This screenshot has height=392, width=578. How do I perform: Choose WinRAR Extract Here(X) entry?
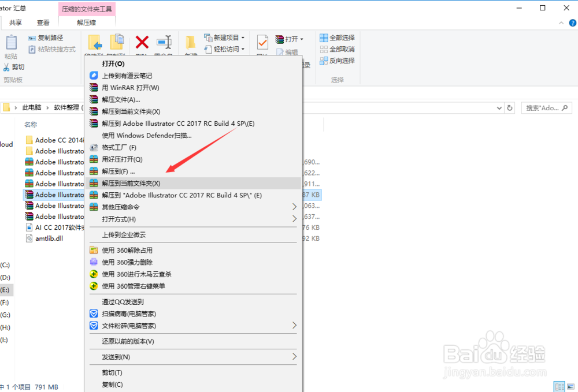[x=193, y=111]
